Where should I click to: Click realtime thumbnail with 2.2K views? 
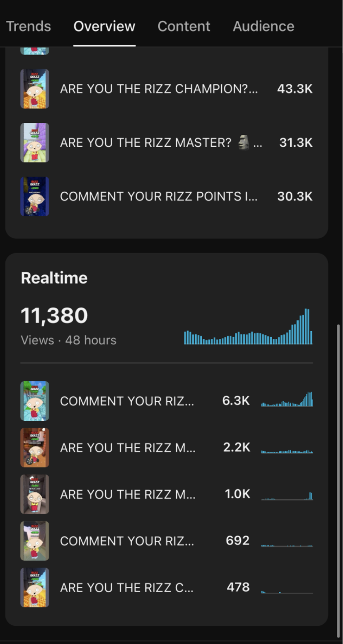pyautogui.click(x=35, y=447)
